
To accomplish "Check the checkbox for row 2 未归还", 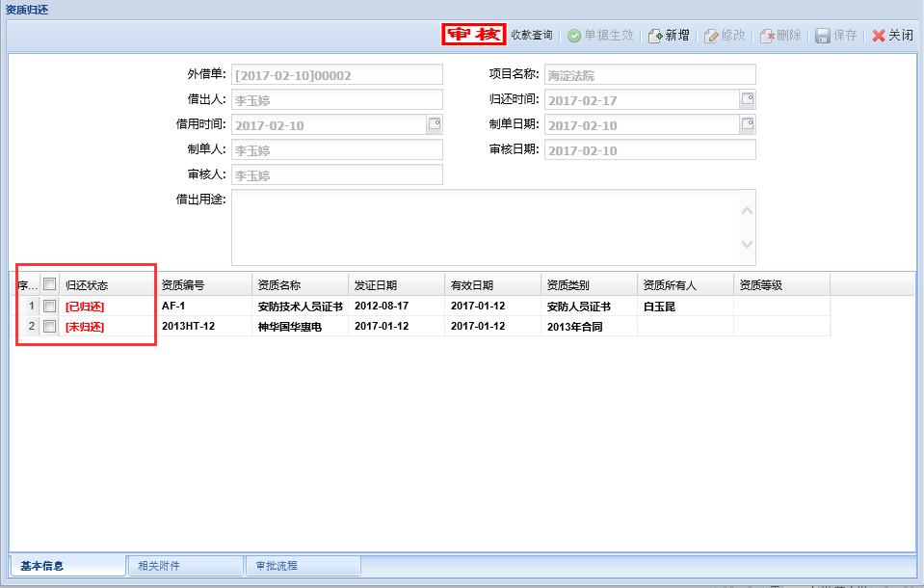I will tap(50, 327).
